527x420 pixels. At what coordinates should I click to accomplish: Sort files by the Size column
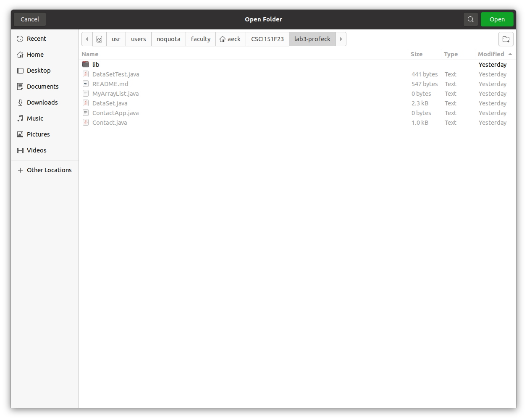(417, 54)
